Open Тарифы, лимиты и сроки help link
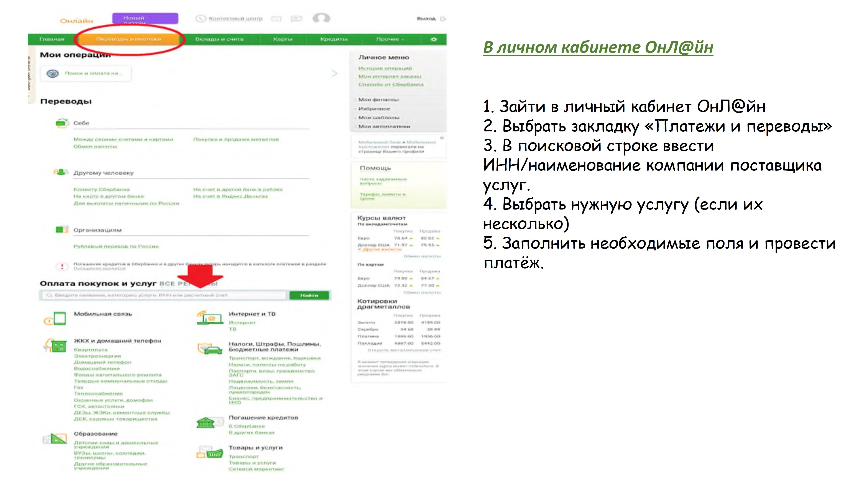Viewport: 868px width, 488px height. click(383, 197)
